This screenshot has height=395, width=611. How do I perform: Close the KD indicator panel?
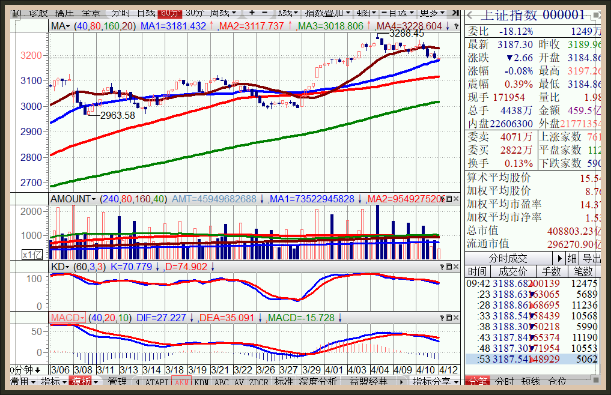(456, 267)
